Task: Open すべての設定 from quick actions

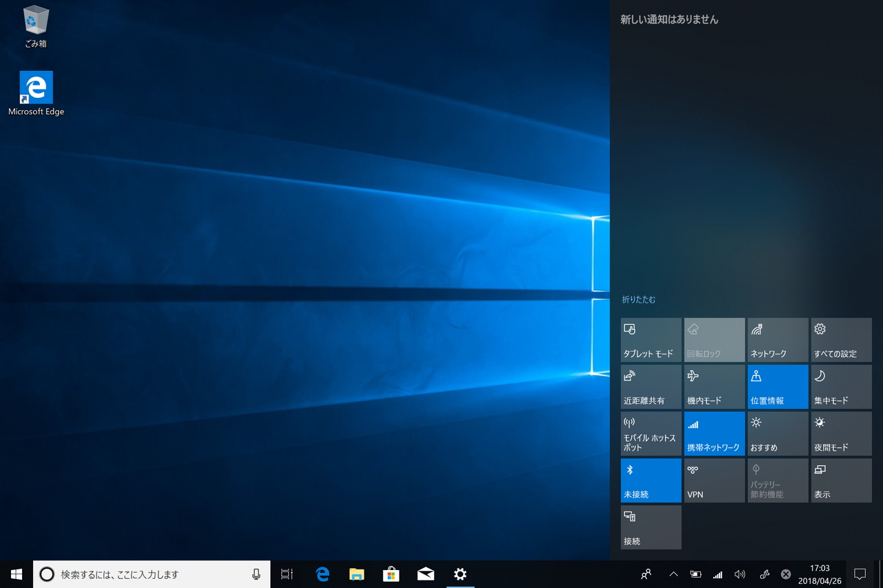Action: pos(840,339)
